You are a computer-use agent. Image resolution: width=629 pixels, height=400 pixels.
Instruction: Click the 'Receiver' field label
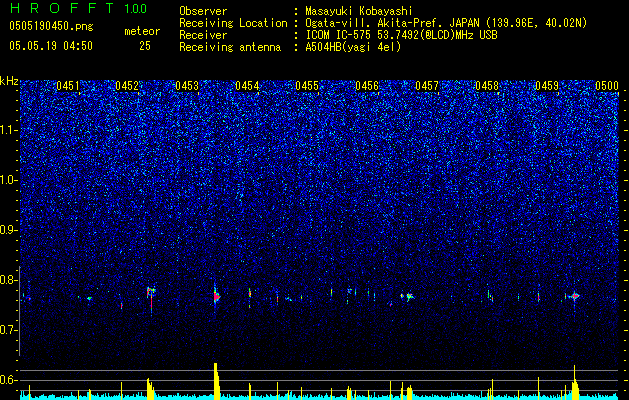click(x=203, y=35)
